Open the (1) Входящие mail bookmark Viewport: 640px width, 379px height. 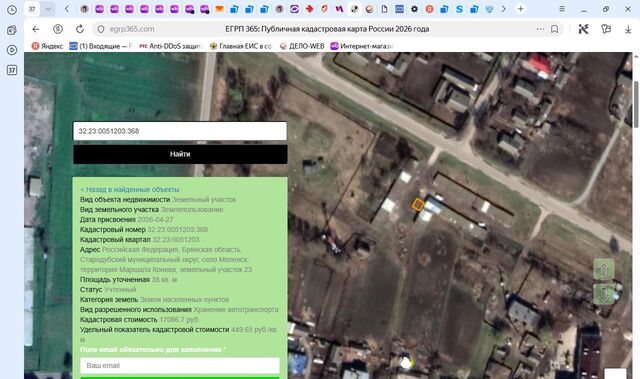[x=101, y=46]
